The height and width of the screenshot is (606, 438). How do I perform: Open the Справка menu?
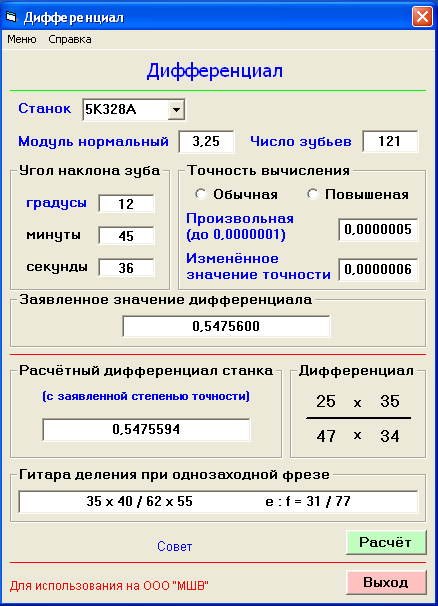(70, 39)
